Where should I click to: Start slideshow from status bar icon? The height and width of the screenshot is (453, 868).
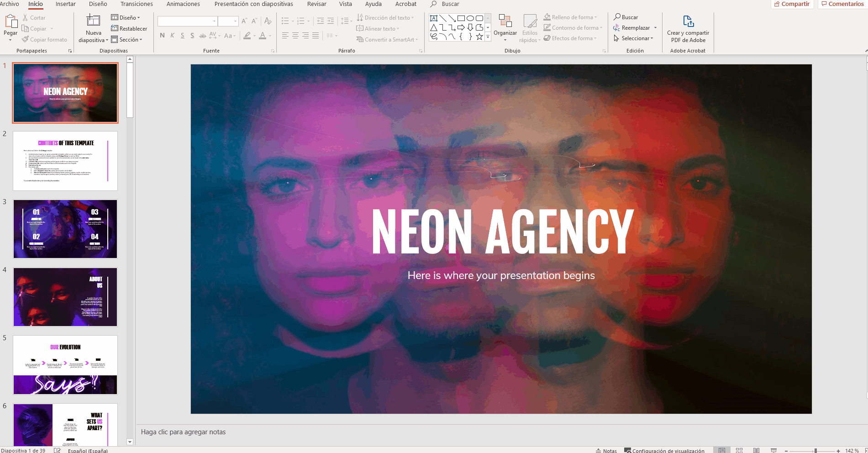pos(773,450)
